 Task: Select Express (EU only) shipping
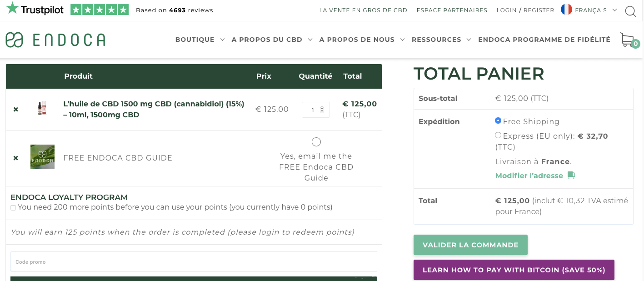coord(498,135)
